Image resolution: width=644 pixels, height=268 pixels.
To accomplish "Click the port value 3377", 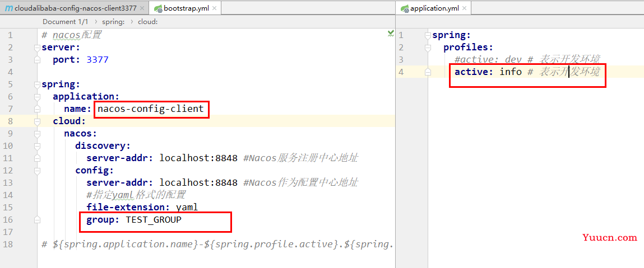I will tap(98, 60).
